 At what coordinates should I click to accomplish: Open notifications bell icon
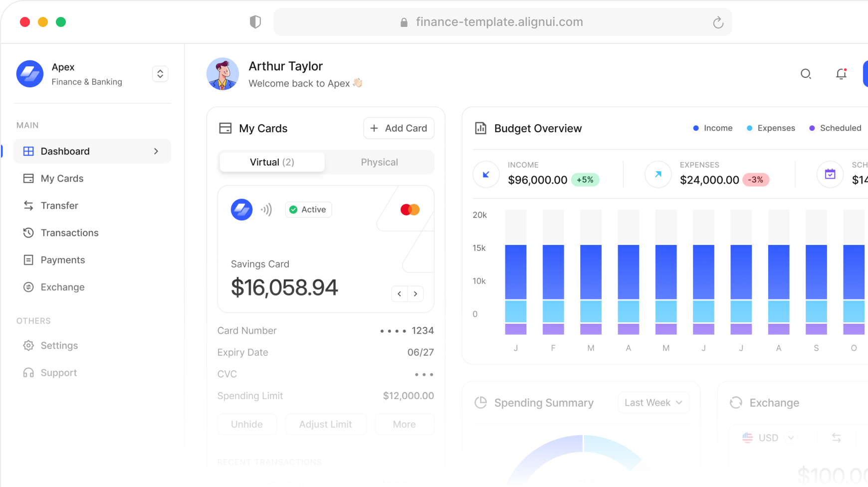pyautogui.click(x=841, y=74)
